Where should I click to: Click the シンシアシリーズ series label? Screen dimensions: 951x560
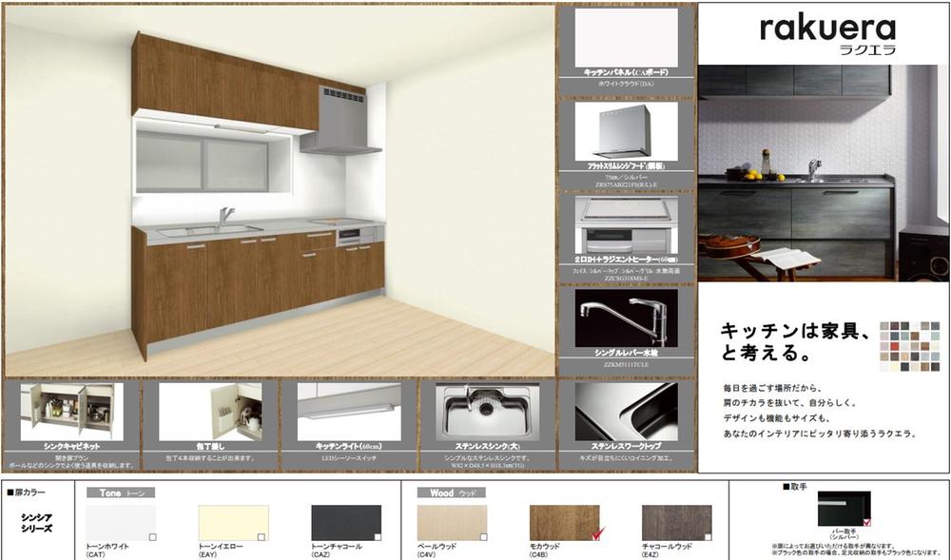[x=37, y=523]
